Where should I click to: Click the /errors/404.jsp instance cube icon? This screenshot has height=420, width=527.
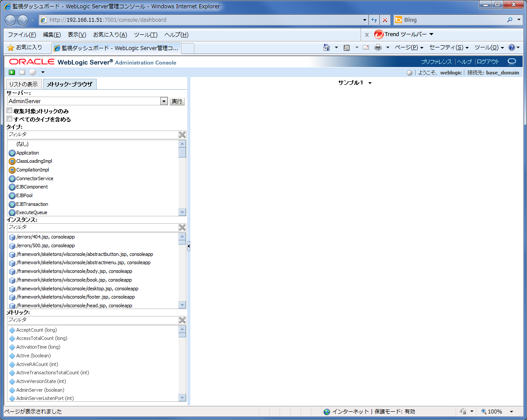click(12, 237)
